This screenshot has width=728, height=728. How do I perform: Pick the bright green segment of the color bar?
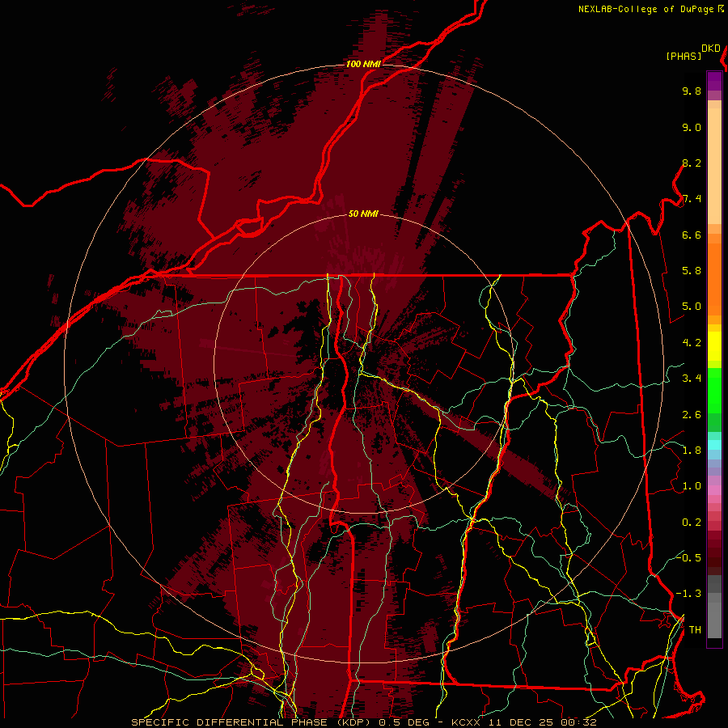click(x=714, y=390)
